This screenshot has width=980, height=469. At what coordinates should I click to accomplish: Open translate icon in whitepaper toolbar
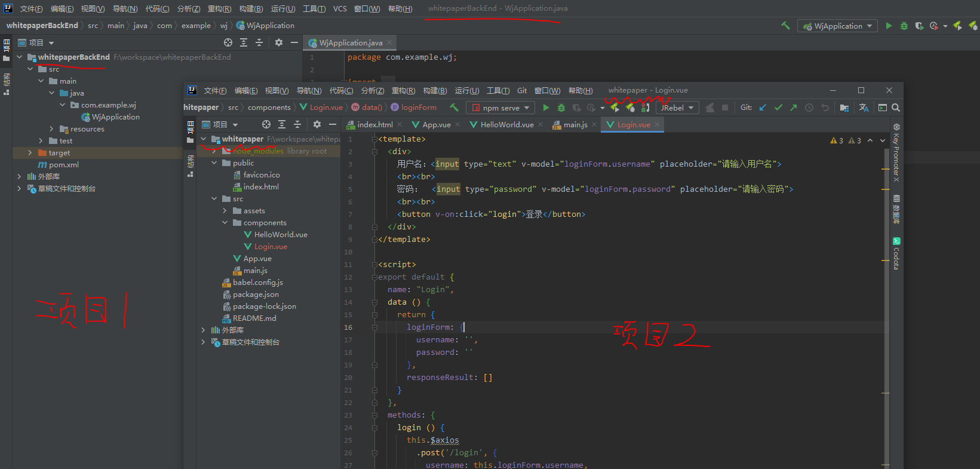pos(864,108)
